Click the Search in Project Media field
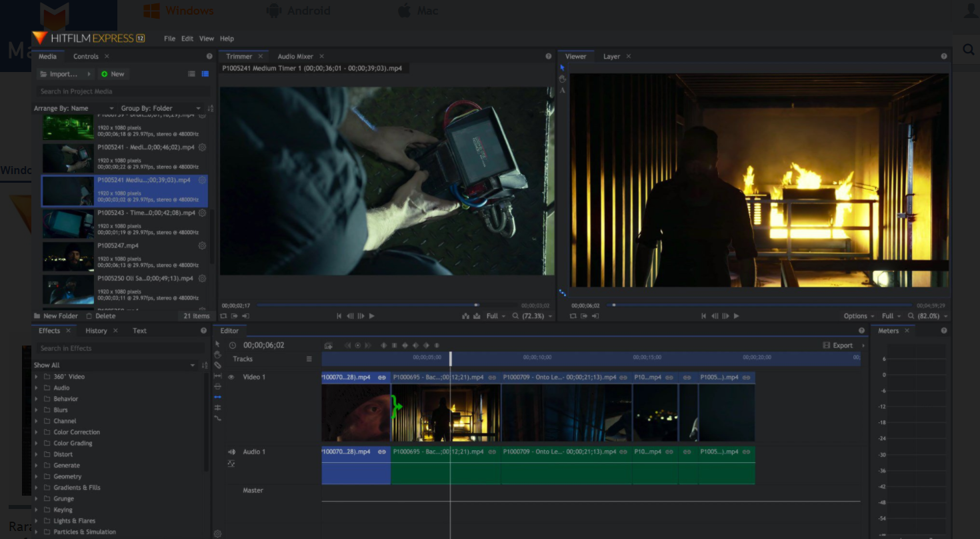Viewport: 980px width, 539px height. 123,91
